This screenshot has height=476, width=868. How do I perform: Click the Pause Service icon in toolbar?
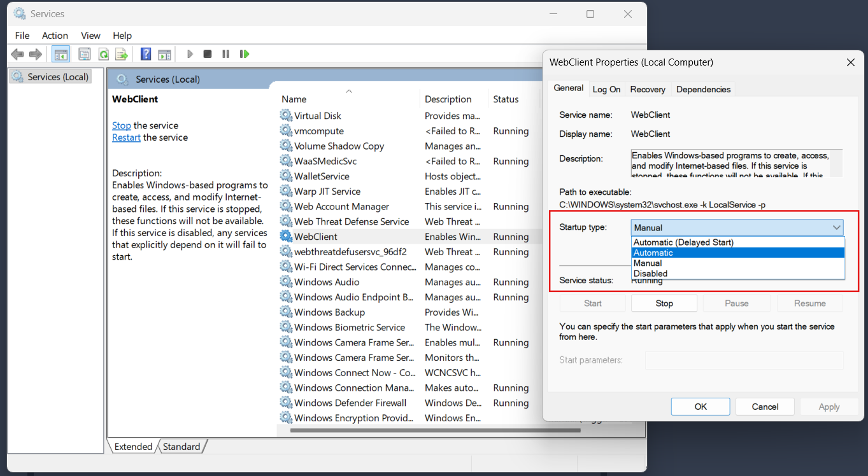tap(225, 55)
